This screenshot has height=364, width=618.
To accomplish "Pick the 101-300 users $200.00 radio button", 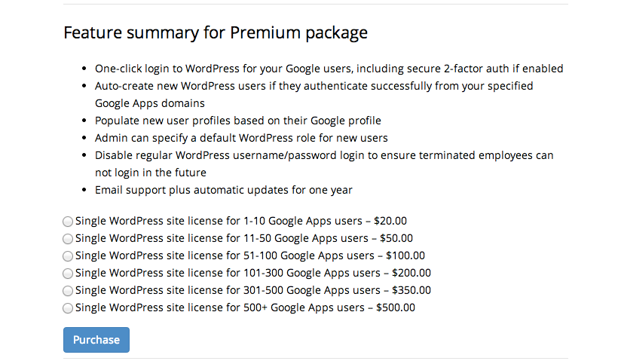I will click(x=68, y=274).
